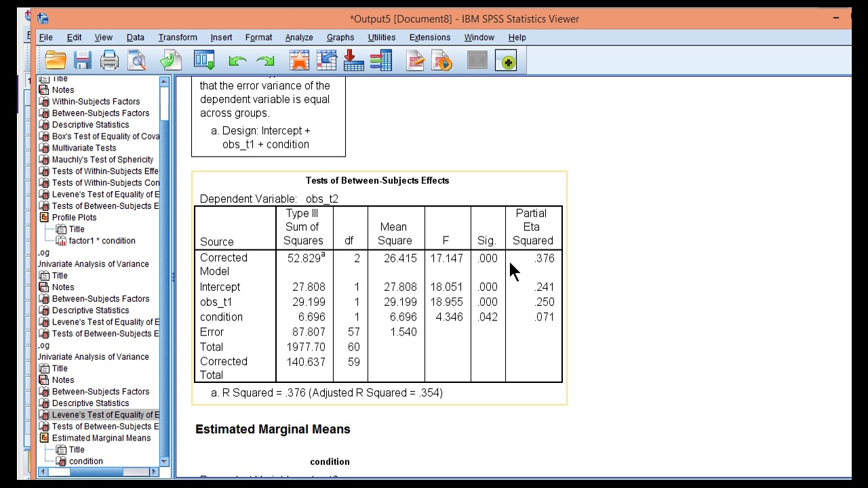This screenshot has height=488, width=868.
Task: Open the File menu
Action: click(46, 37)
